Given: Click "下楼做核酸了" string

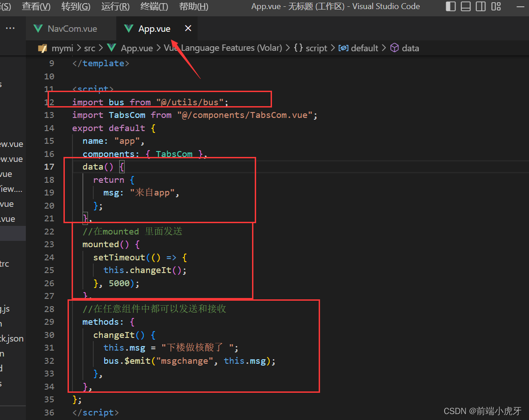Looking at the screenshot, I should 198,348.
